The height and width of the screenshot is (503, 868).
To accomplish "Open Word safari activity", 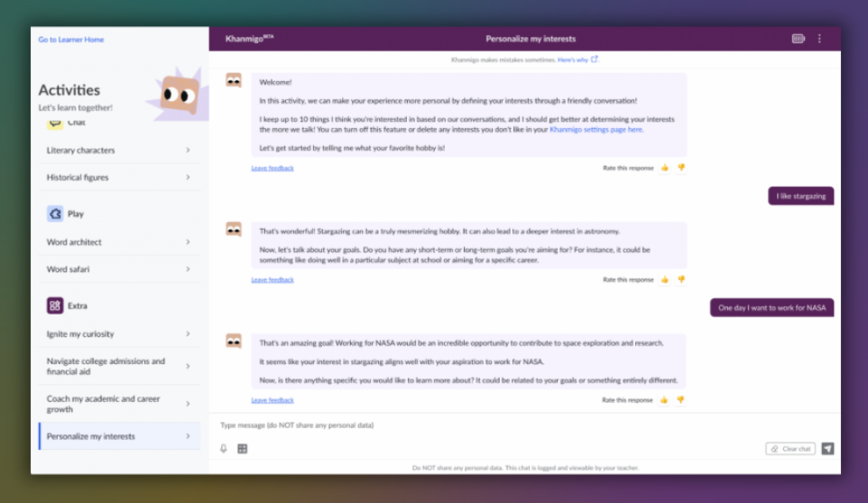I will tap(119, 269).
